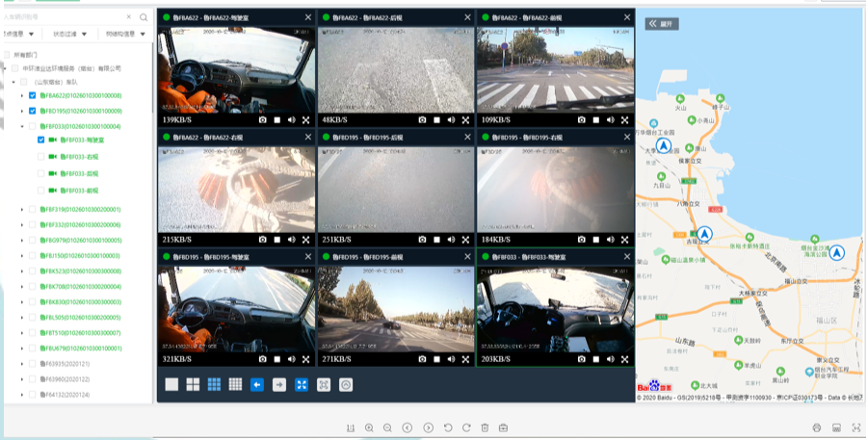Close the 鲁FBF033-驾驶室 video panel
The height and width of the screenshot is (440, 868).
627,257
